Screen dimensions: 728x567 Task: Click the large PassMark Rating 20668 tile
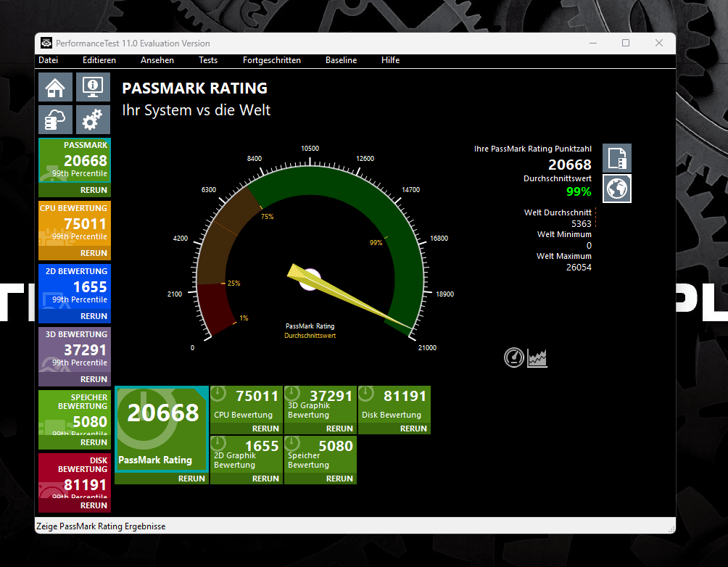click(x=162, y=429)
